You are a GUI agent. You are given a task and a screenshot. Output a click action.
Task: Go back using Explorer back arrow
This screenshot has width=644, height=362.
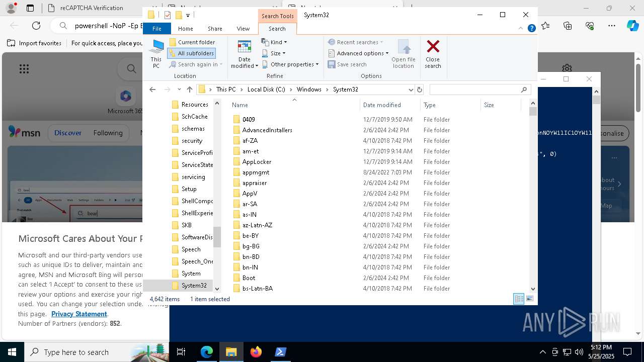tap(152, 89)
